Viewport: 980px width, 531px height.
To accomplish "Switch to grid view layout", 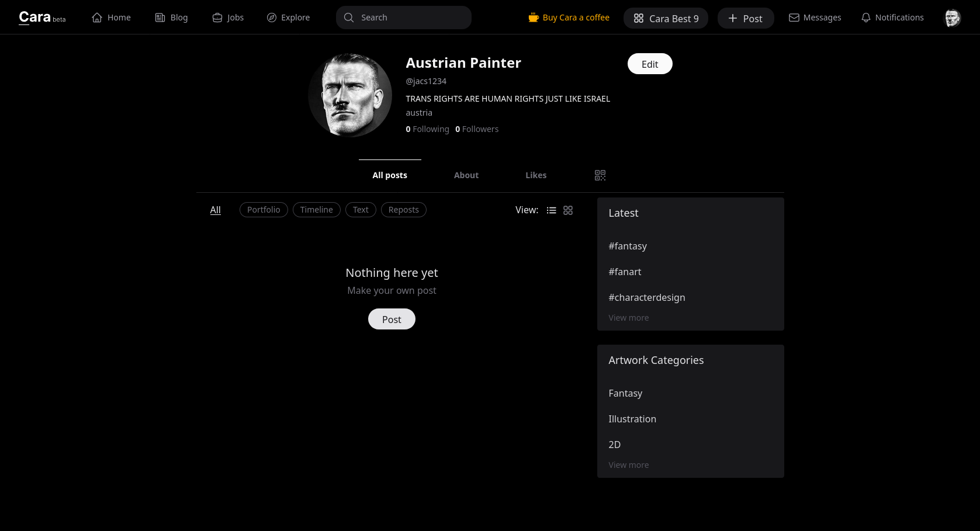I will [x=568, y=210].
